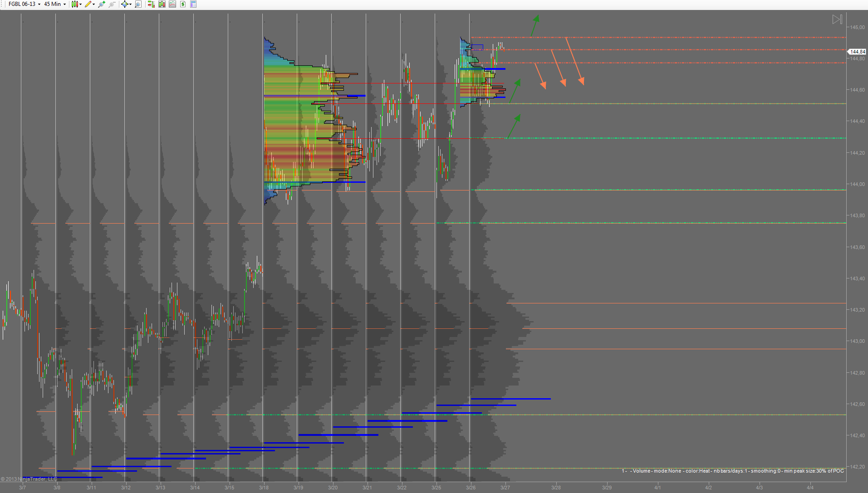Open the 45 Min interval dropdown

pyautogui.click(x=55, y=4)
